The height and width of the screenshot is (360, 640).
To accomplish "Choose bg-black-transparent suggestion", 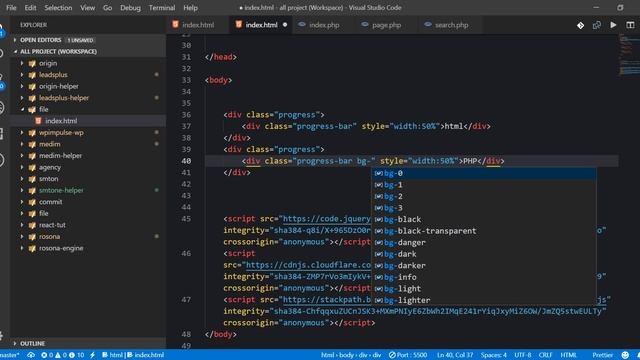I will click(484, 231).
